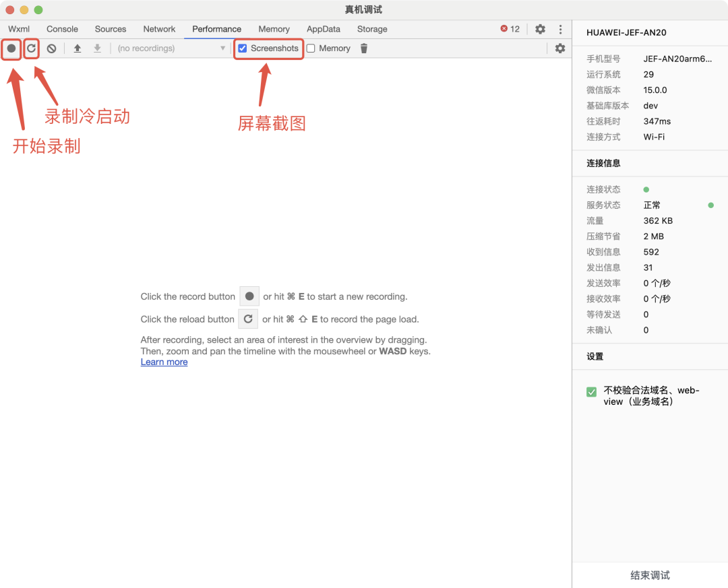Click the trash can collect garbage icon
728x588 pixels.
[364, 48]
